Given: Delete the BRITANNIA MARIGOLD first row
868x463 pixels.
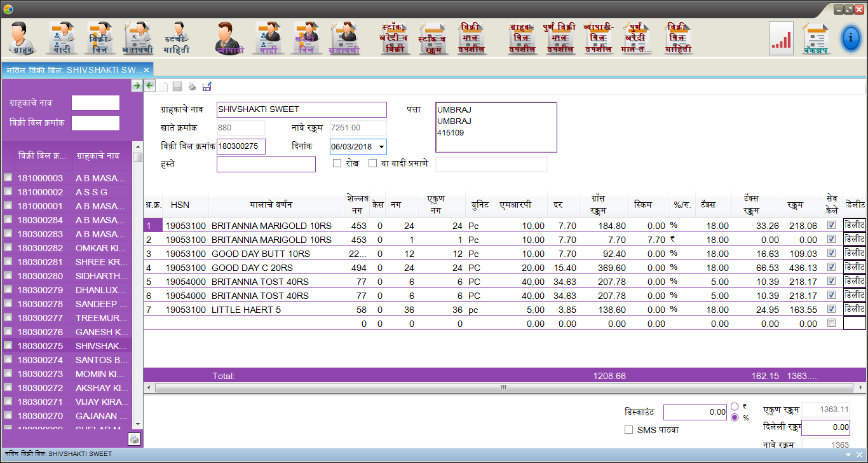Looking at the screenshot, I should tap(855, 225).
